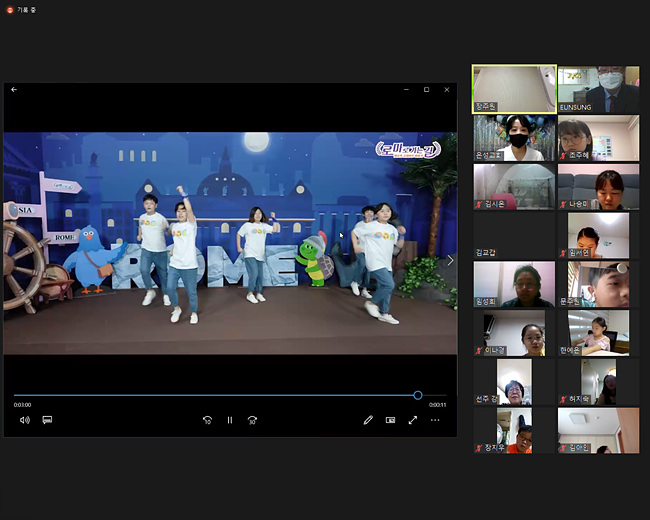This screenshot has height=520, width=650.
Task: Select the 장지우 participant video tile
Action: click(x=514, y=430)
